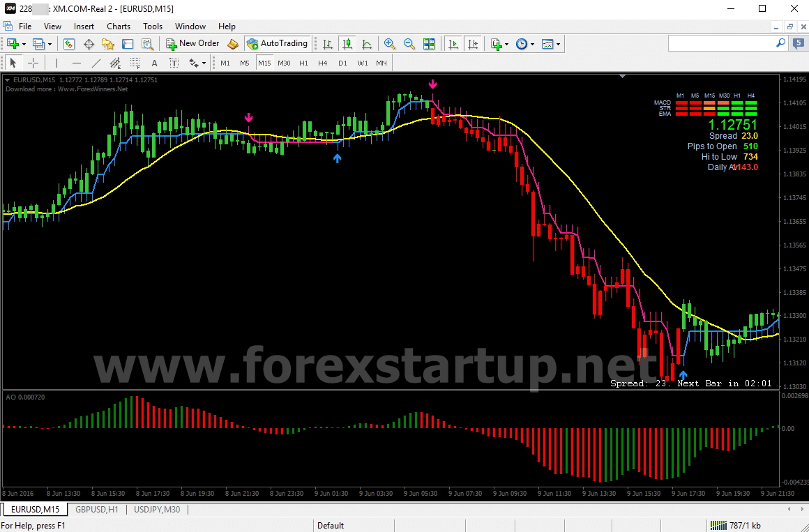Click the Profiles icon
809x532 pixels.
point(38,45)
